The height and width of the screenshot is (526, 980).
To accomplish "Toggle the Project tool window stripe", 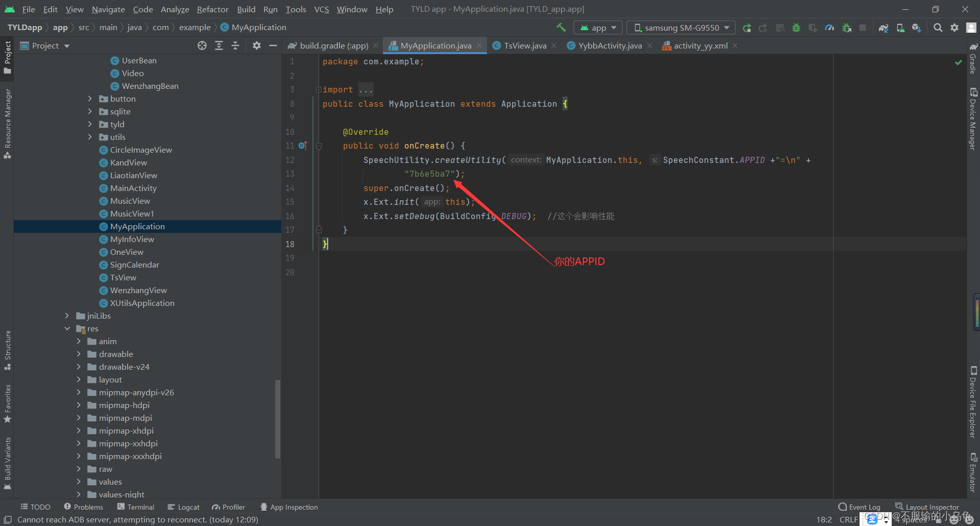I will coord(7,57).
